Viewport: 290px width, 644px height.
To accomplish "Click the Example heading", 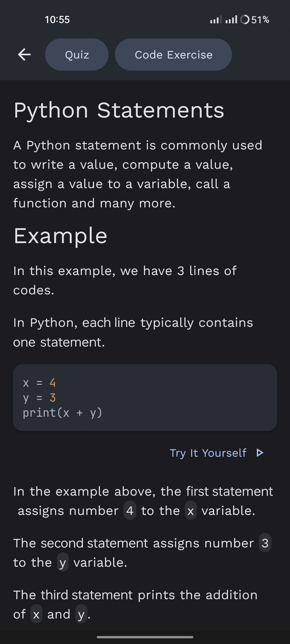I will tap(60, 236).
